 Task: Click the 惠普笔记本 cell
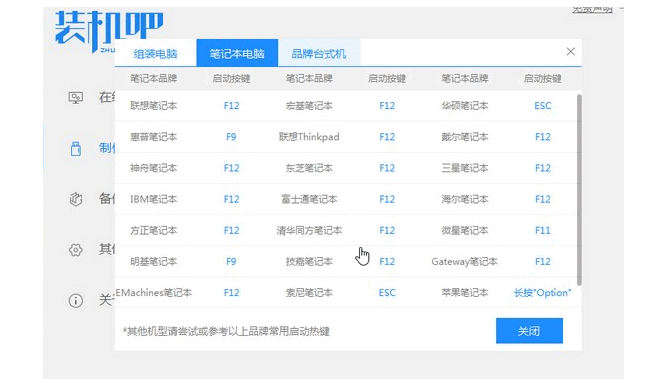[153, 137]
